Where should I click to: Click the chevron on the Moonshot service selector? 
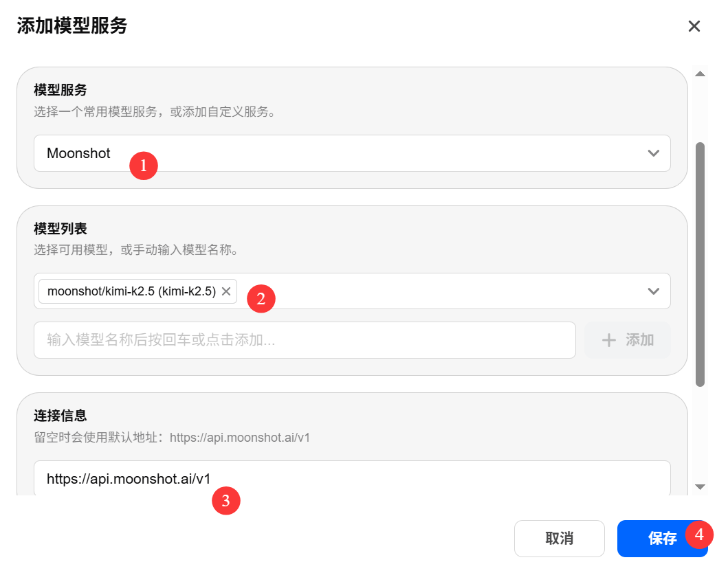pos(653,153)
